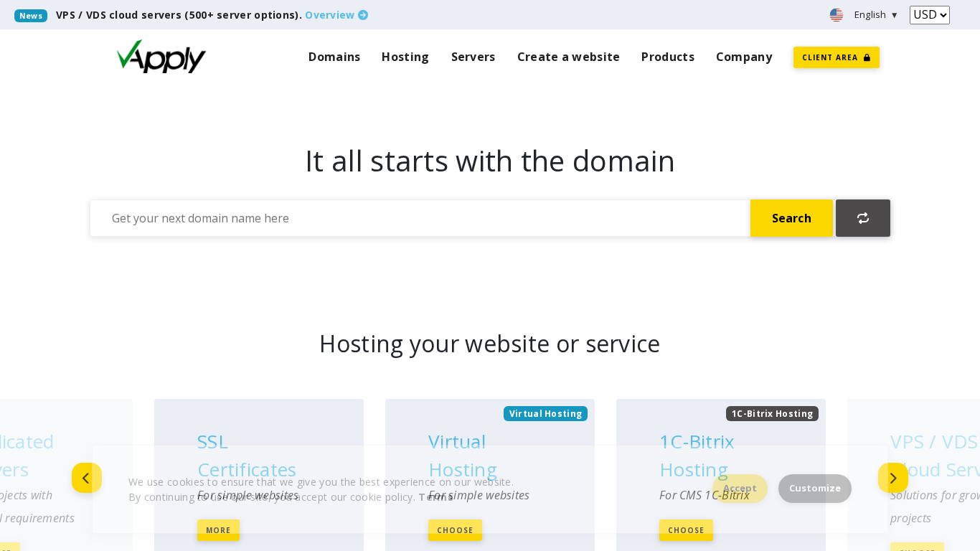Click the Terms link in cookie banner

pyautogui.click(x=435, y=496)
